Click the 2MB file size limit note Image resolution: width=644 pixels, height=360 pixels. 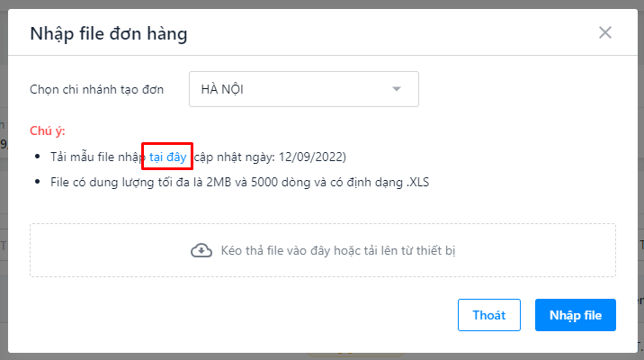[x=239, y=182]
